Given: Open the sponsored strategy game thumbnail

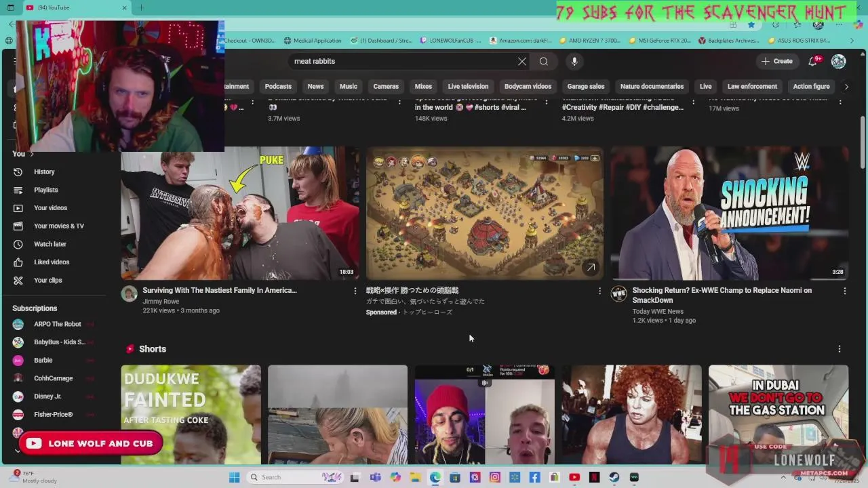Looking at the screenshot, I should point(485,213).
